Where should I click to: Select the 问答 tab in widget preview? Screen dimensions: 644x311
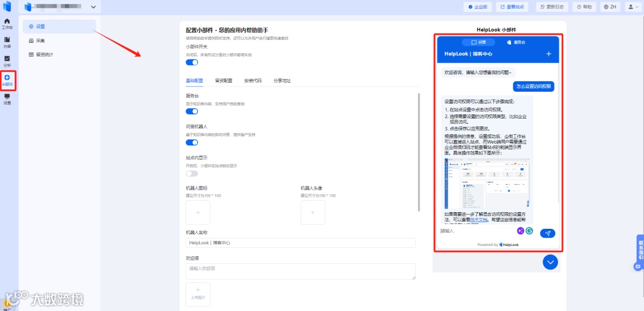[478, 42]
